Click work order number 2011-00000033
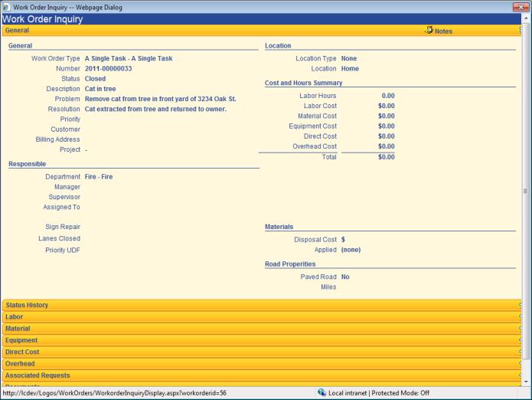Viewport: 532px width, 400px height. pos(108,68)
